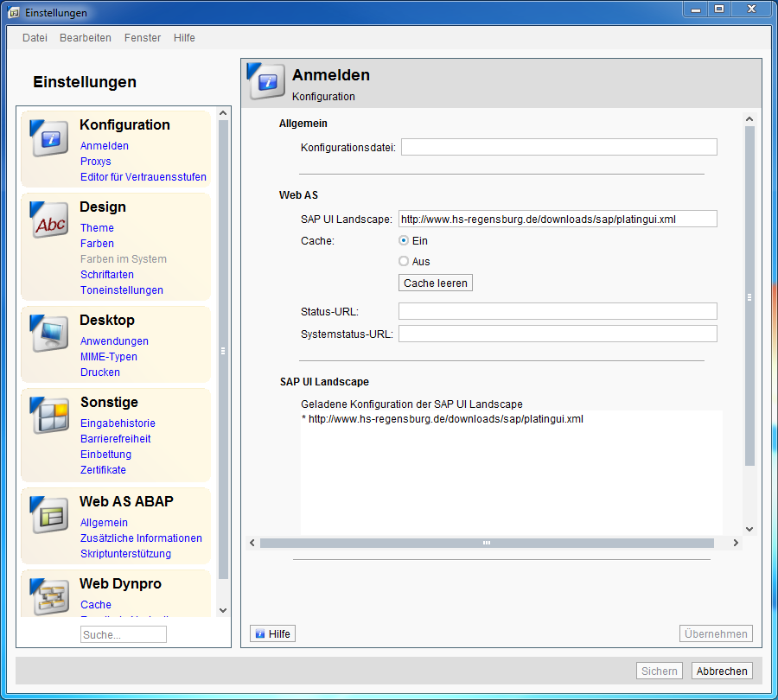
Task: Click the Konfiguration category icon
Action: 49,138
